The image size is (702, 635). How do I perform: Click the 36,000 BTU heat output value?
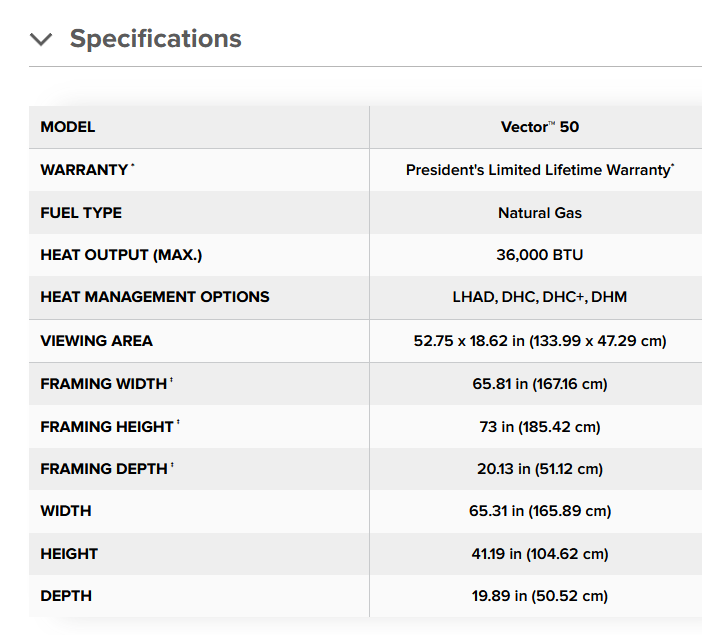pos(540,255)
